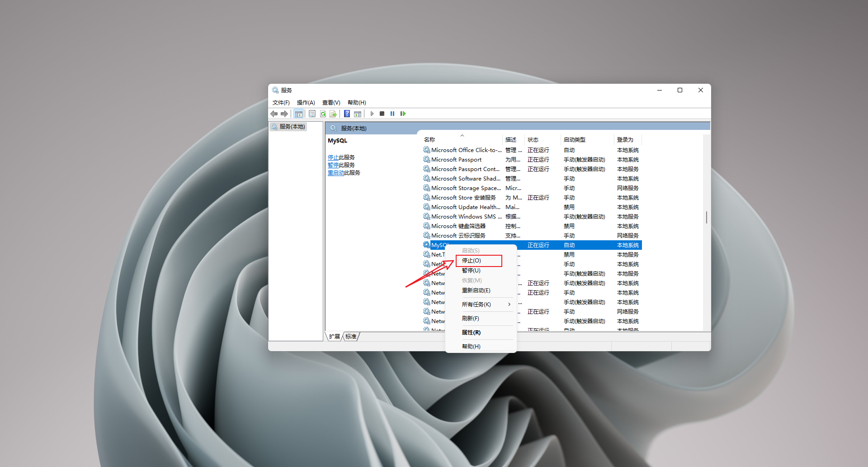Click the Start Service play icon
The height and width of the screenshot is (467, 868).
pyautogui.click(x=372, y=114)
